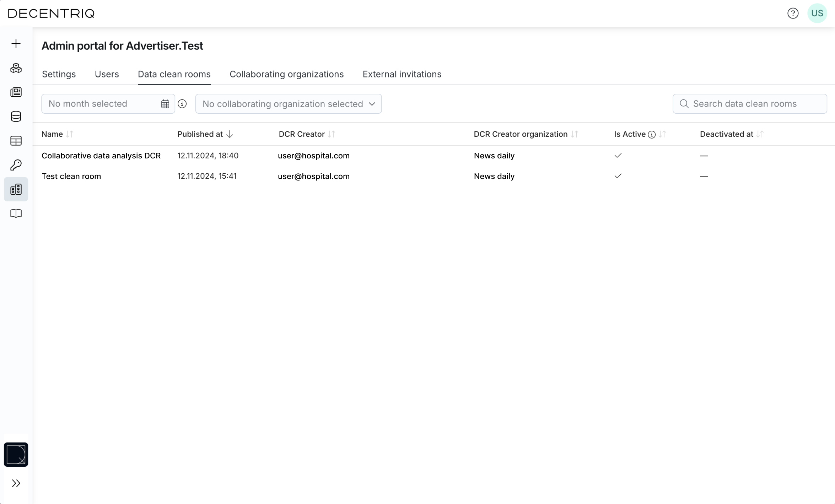The width and height of the screenshot is (835, 504).
Task: Open the key icon in the sidebar
Action: 16,165
